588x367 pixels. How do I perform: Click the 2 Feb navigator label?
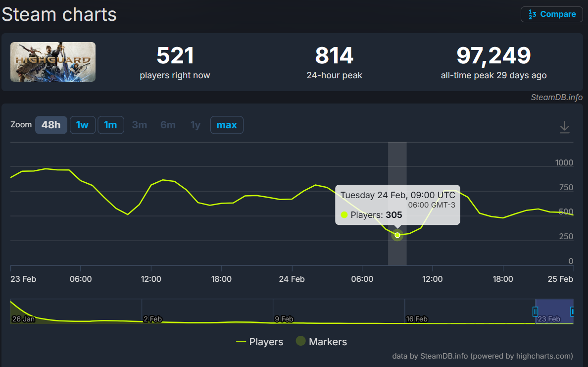(x=152, y=319)
